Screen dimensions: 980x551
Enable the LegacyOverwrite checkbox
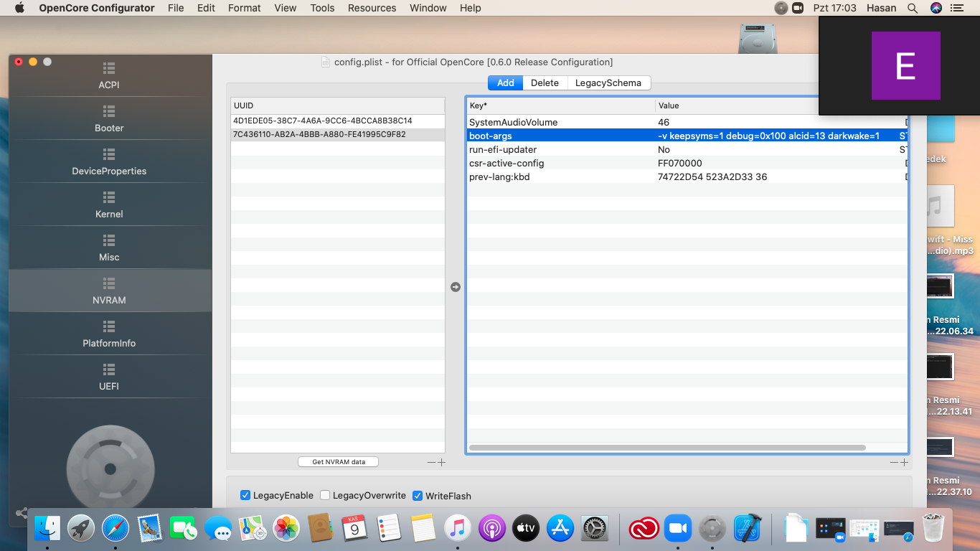(x=325, y=496)
